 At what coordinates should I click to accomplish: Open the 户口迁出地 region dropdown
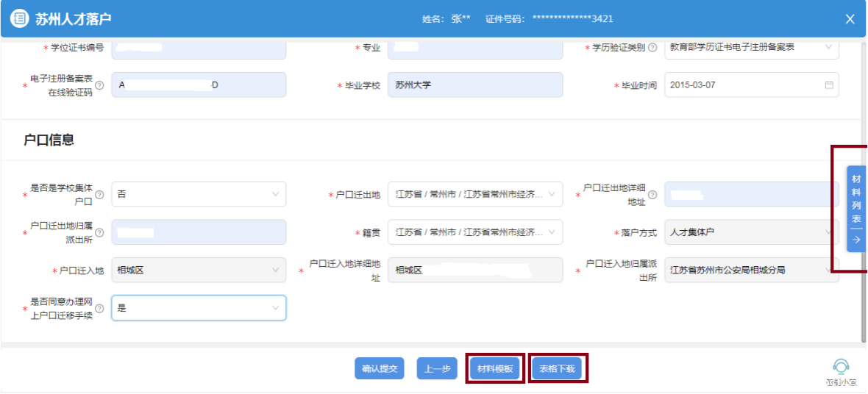(x=474, y=195)
